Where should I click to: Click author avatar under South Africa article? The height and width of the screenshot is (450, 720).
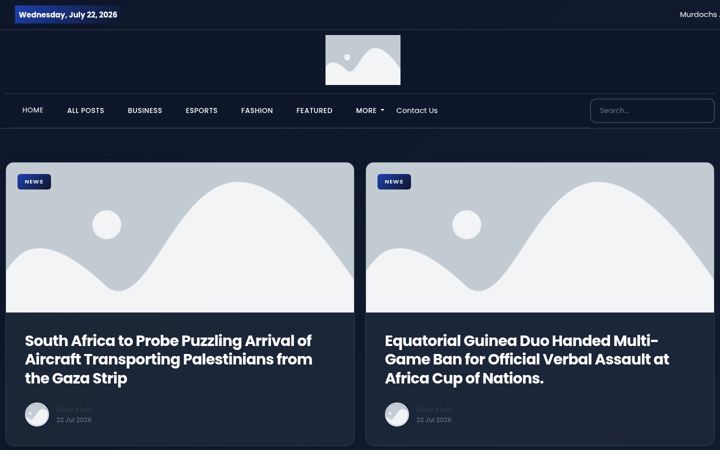[37, 414]
